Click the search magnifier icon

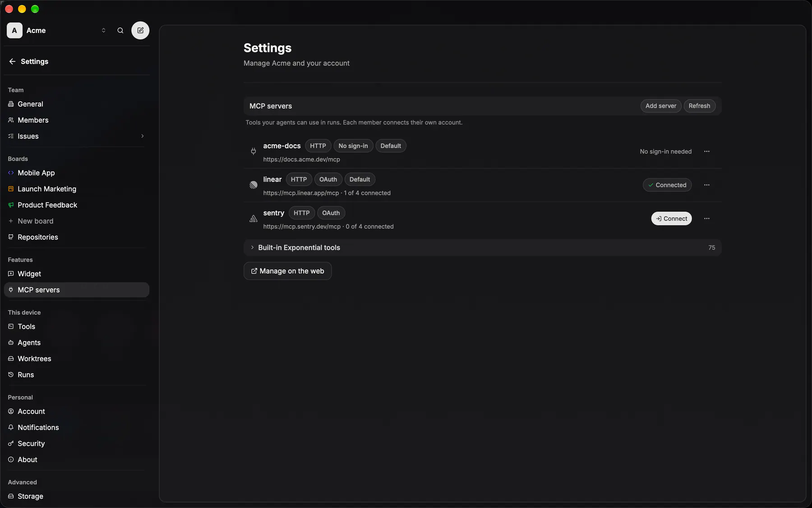(120, 30)
